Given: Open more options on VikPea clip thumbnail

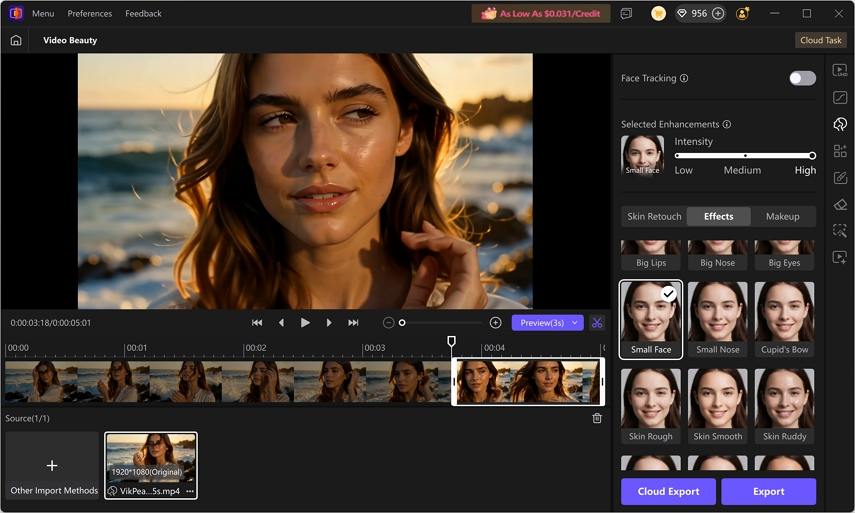Looking at the screenshot, I should click(190, 491).
